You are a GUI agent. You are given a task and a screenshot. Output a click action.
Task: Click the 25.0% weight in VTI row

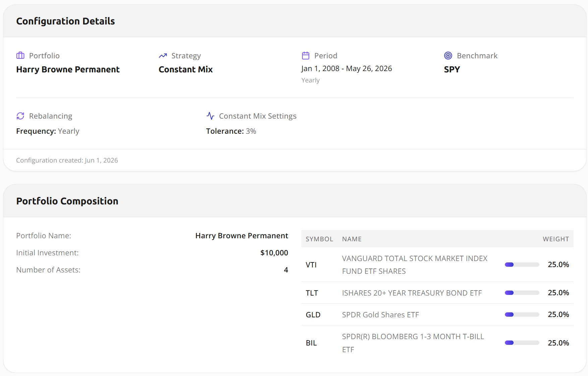click(x=558, y=265)
